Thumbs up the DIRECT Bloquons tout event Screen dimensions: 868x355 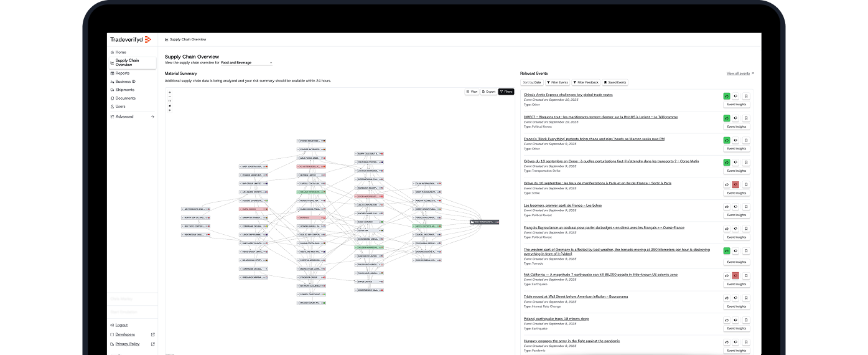click(727, 118)
